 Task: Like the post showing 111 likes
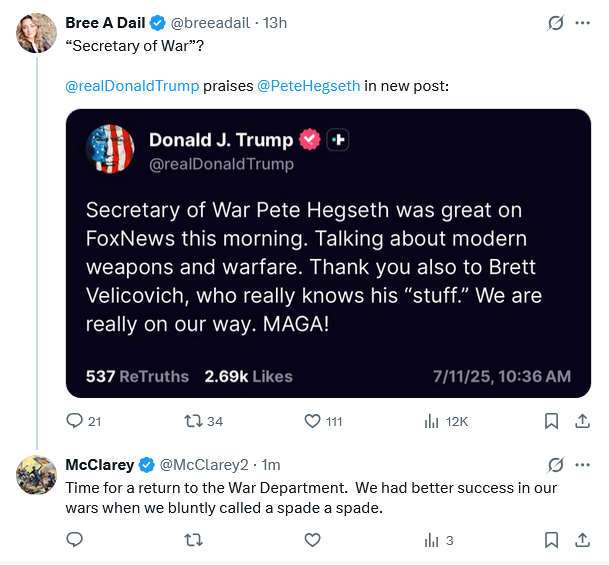(312, 421)
